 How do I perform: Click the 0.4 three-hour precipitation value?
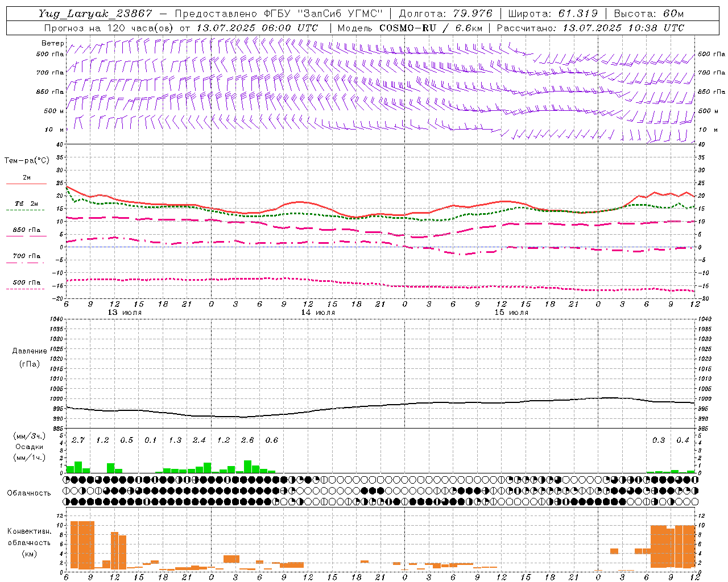point(682,440)
